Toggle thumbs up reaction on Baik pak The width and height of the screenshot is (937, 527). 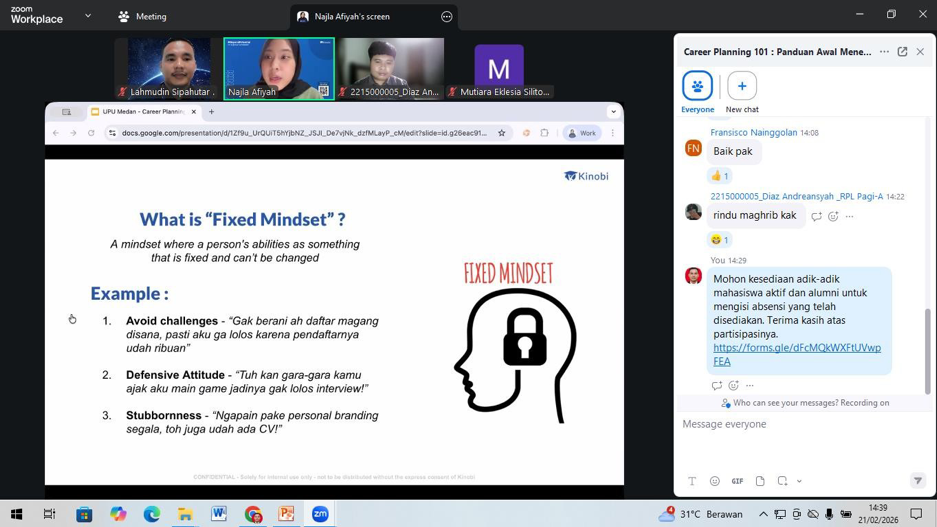[x=720, y=176]
